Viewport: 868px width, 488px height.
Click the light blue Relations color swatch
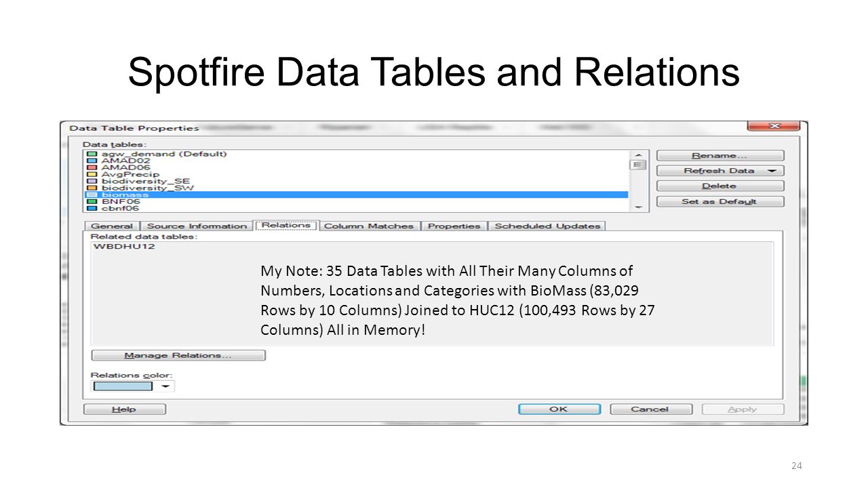pyautogui.click(x=123, y=386)
